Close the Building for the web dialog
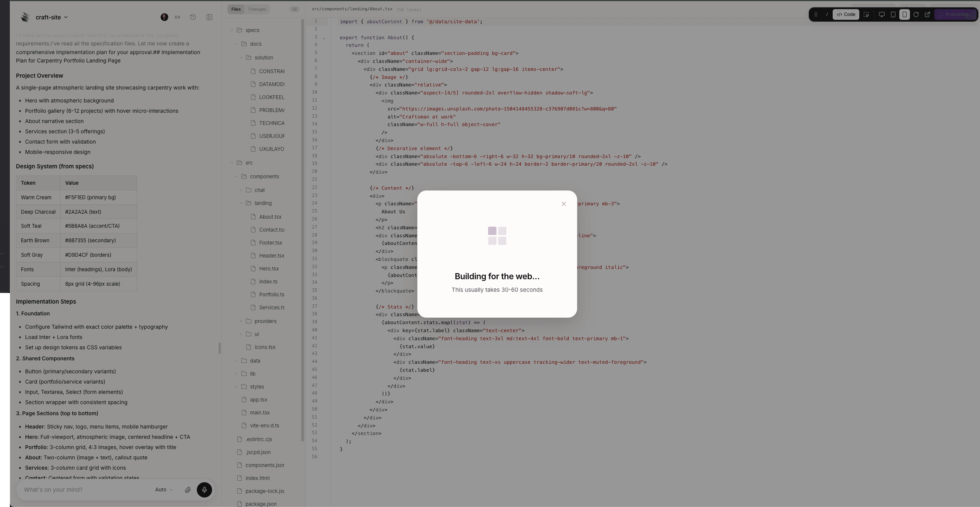980x507 pixels. pos(564,204)
